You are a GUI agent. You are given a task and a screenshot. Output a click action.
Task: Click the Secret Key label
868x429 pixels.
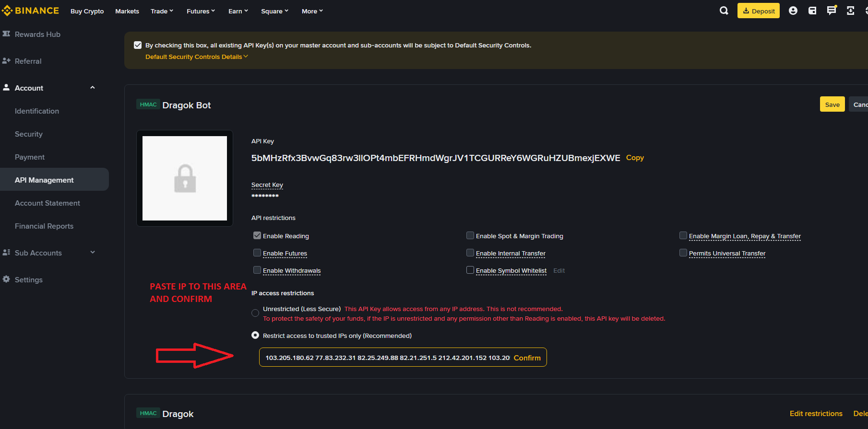tap(267, 185)
